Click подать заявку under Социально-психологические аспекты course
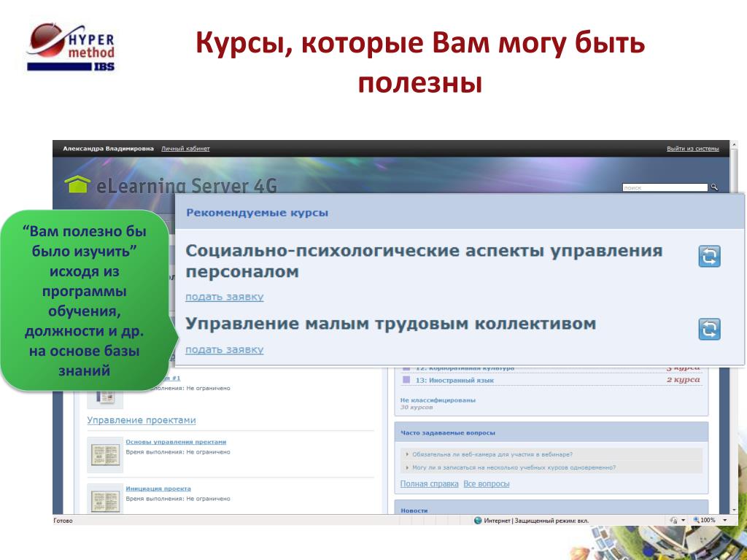 click(225, 297)
